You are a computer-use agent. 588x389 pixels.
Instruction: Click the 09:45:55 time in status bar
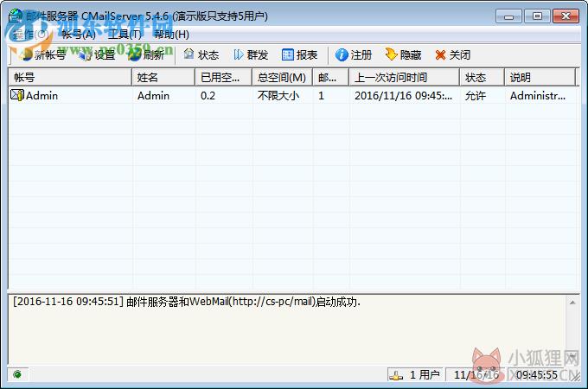[537, 375]
